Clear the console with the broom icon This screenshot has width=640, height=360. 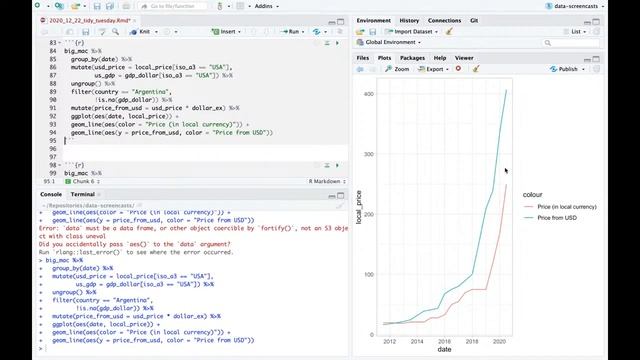tap(340, 206)
